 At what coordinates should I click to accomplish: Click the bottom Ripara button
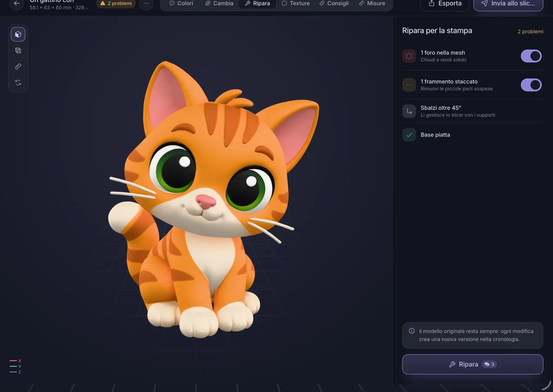pyautogui.click(x=473, y=364)
